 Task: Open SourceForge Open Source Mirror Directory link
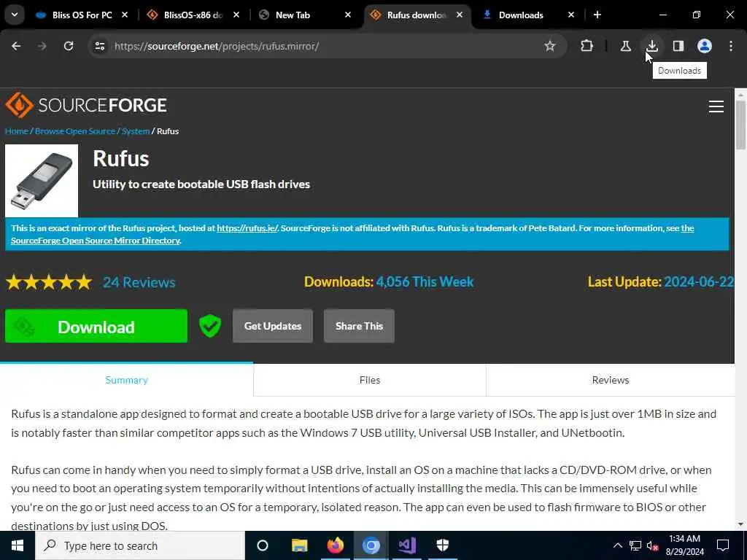point(96,241)
